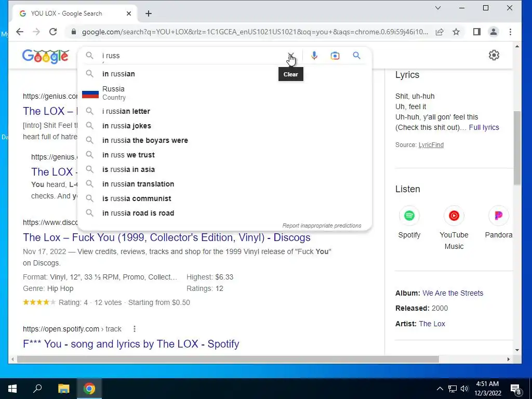Select suggestion 'in russian'
Screen dimensions: 532x399
(x=224, y=74)
